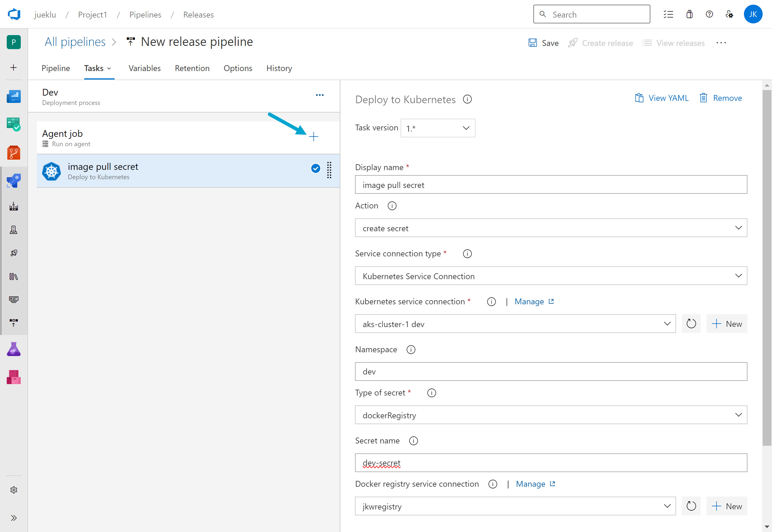
Task: Select the Pipelines rocket icon
Action: (13, 180)
